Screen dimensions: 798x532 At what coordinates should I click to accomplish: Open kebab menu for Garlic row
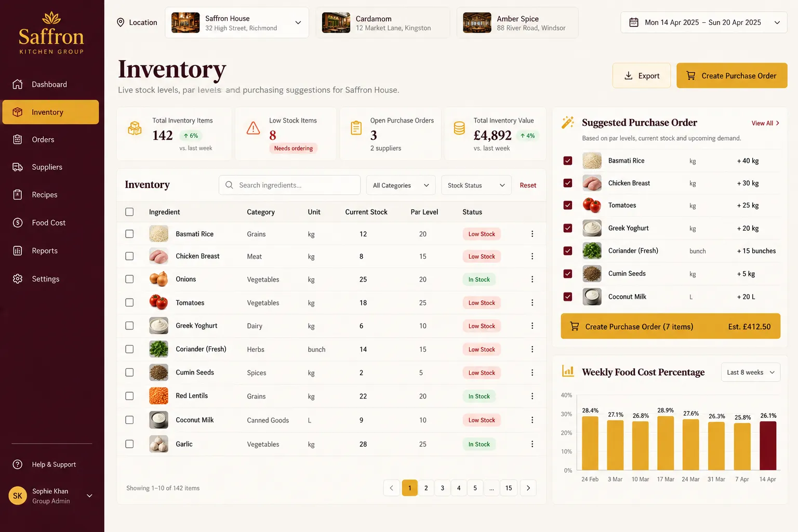532,444
